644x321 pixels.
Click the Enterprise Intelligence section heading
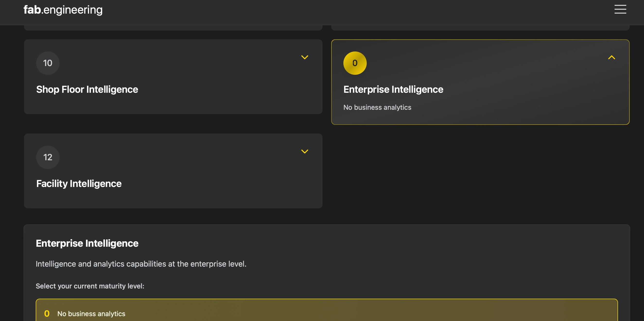87,243
